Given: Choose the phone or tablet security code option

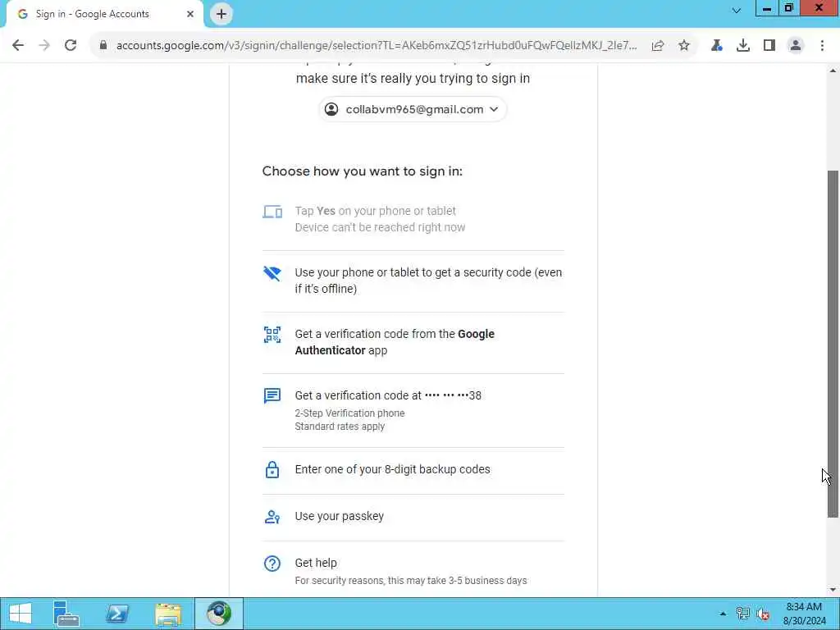Looking at the screenshot, I should pyautogui.click(x=413, y=281).
